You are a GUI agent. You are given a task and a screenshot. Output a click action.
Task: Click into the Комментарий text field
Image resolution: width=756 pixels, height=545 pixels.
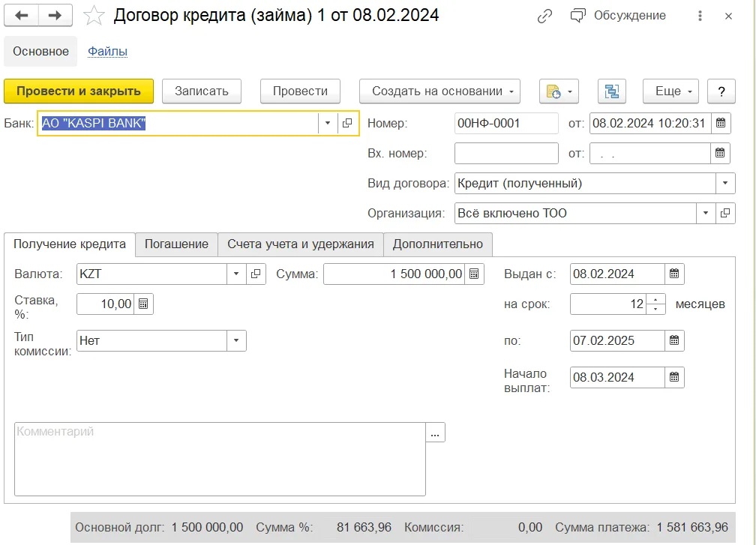220,460
